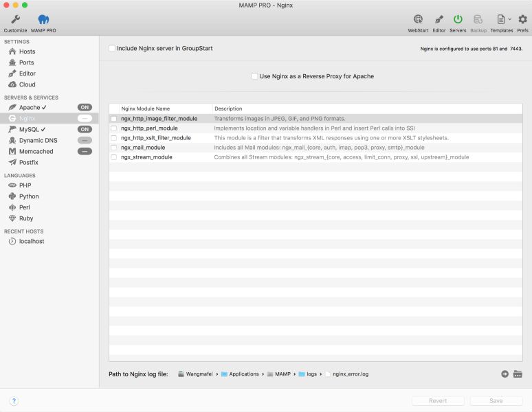Screen dimensions: 532x412
Task: Click the MAMP PRO elephant icon
Action: point(43,20)
